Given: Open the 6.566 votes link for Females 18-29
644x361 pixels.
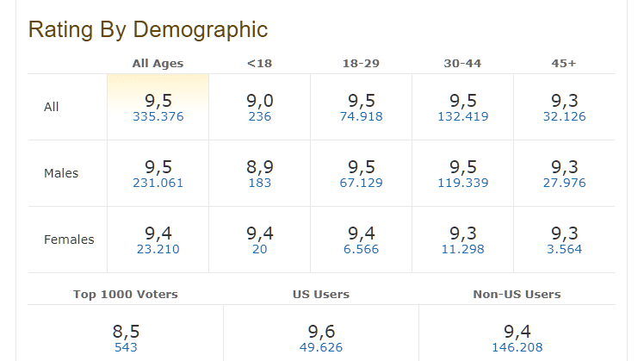Looking at the screenshot, I should [361, 249].
